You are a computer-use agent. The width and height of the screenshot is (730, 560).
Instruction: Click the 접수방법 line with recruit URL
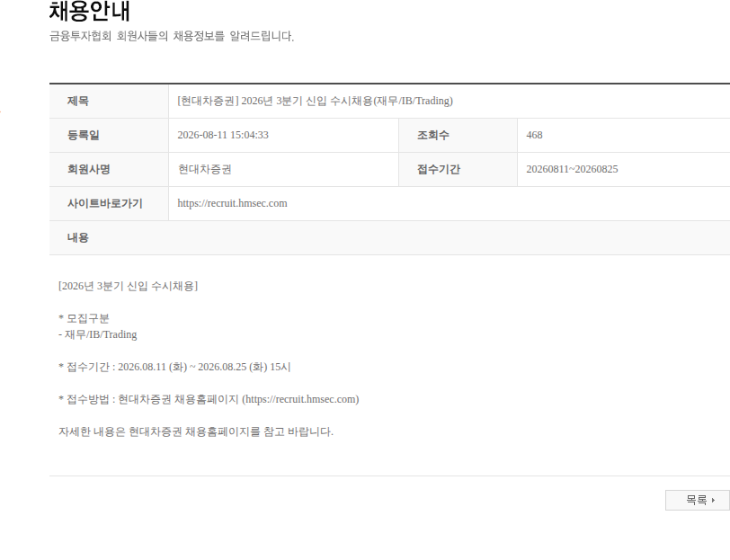click(209, 399)
